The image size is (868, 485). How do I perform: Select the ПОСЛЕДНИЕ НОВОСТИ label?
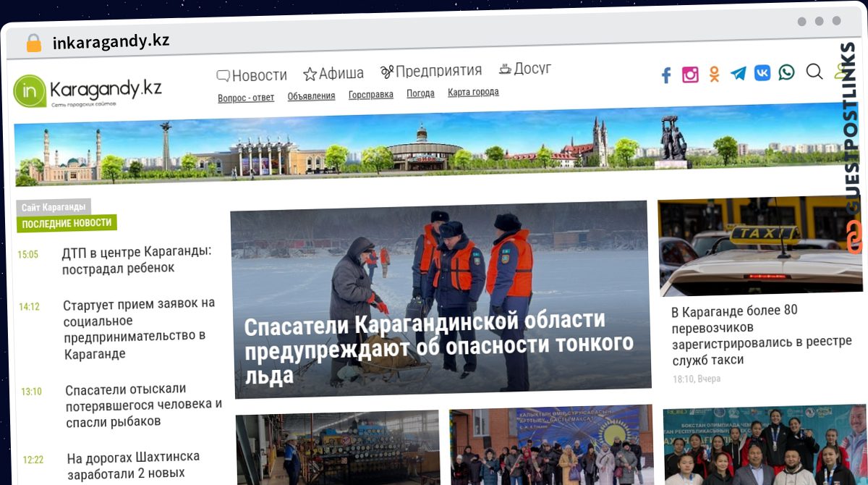click(x=67, y=223)
